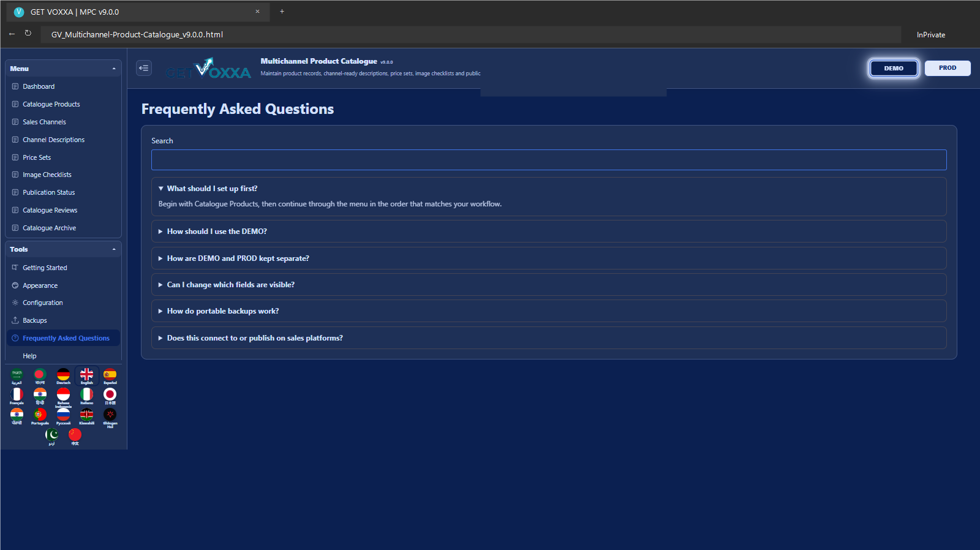
Task: Open Appearance settings
Action: pos(63,285)
